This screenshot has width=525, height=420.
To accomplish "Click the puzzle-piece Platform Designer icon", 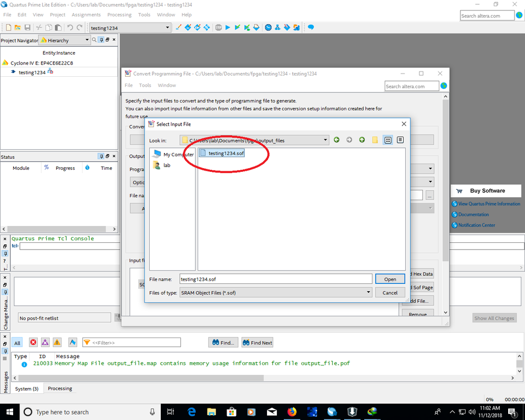I will [296, 27].
